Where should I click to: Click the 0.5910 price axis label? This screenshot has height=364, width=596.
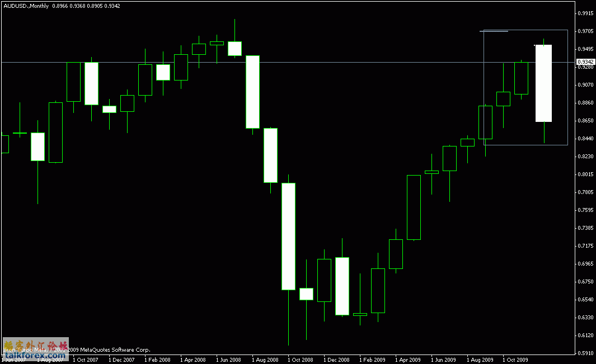pos(585,353)
